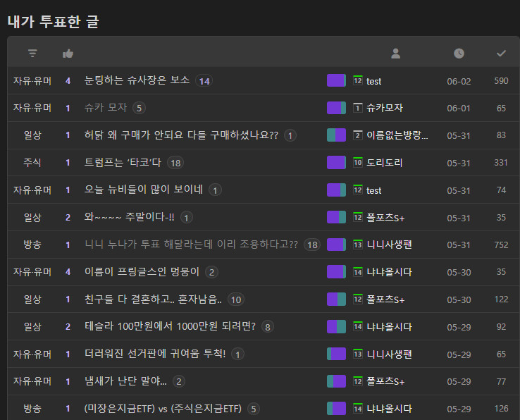Click author 폴포츠S+ on 와~~~~ 주말이다 row
520x420 pixels.
[x=385, y=217]
